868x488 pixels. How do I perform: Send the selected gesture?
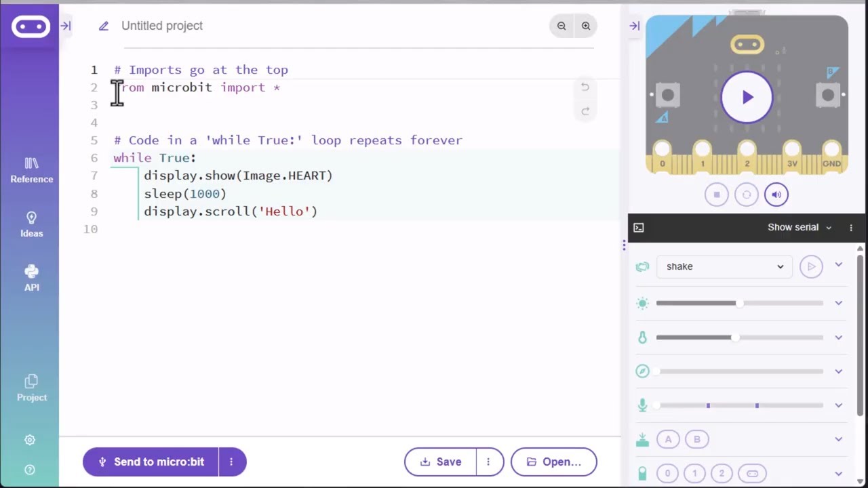(x=811, y=266)
